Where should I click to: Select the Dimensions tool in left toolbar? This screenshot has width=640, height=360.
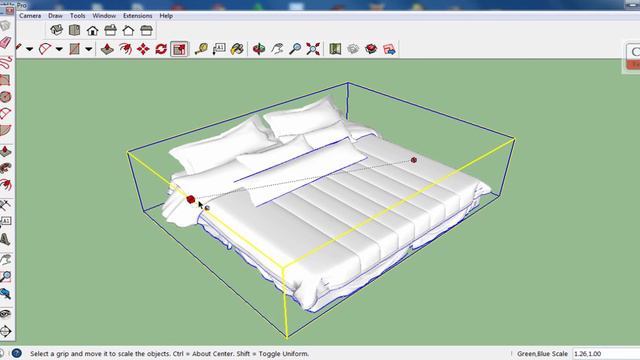(6, 205)
